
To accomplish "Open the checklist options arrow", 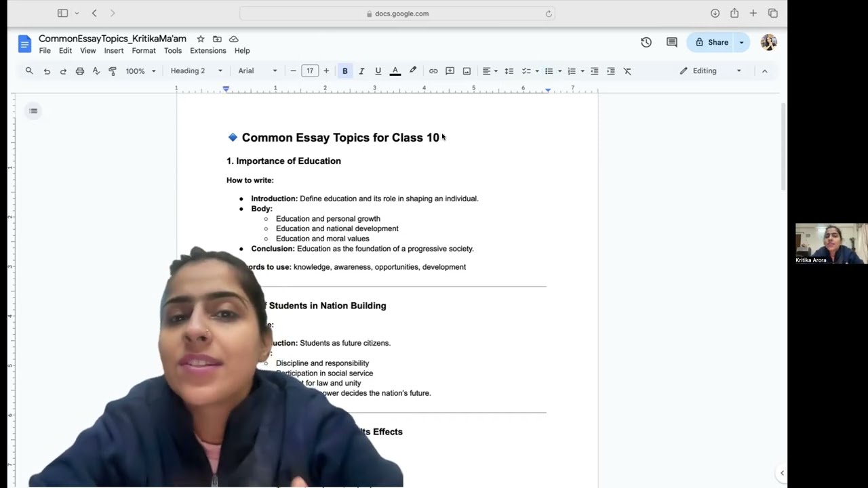I will click(x=536, y=70).
